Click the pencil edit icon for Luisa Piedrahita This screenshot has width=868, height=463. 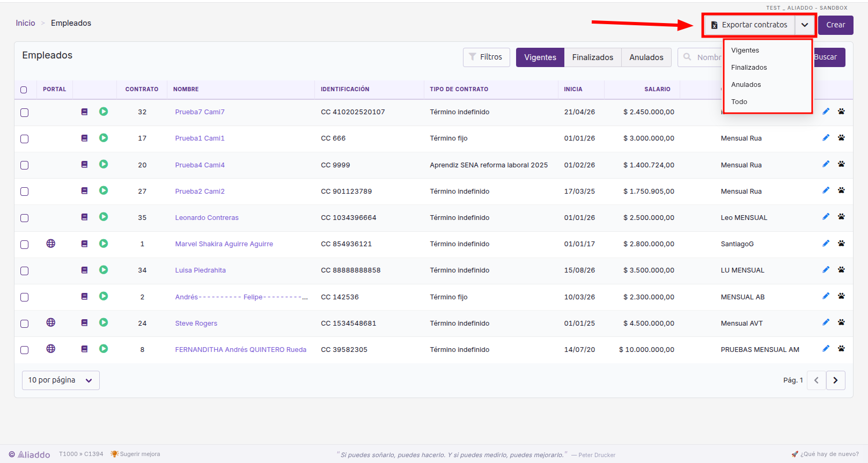(x=826, y=270)
